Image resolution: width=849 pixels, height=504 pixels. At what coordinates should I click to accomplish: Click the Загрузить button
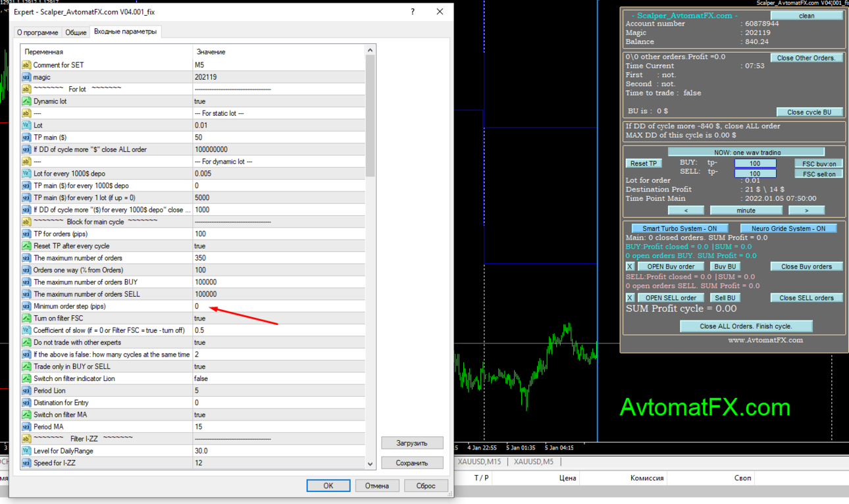(412, 443)
